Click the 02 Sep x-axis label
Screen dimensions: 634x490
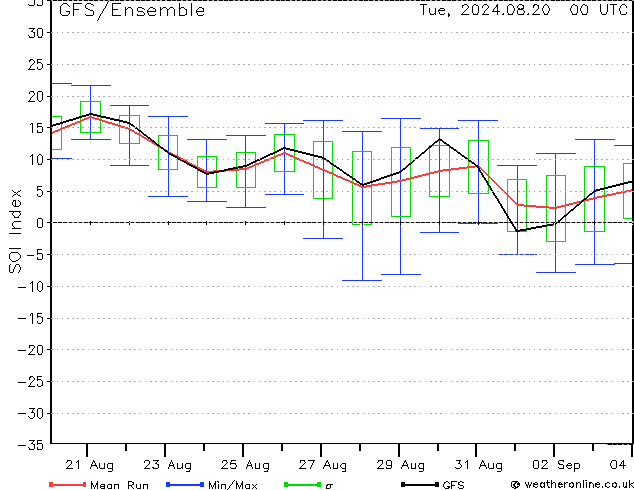[556, 465]
